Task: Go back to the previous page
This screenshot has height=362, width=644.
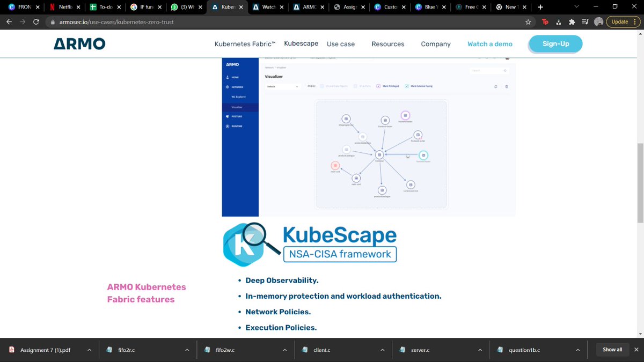Action: (x=9, y=22)
